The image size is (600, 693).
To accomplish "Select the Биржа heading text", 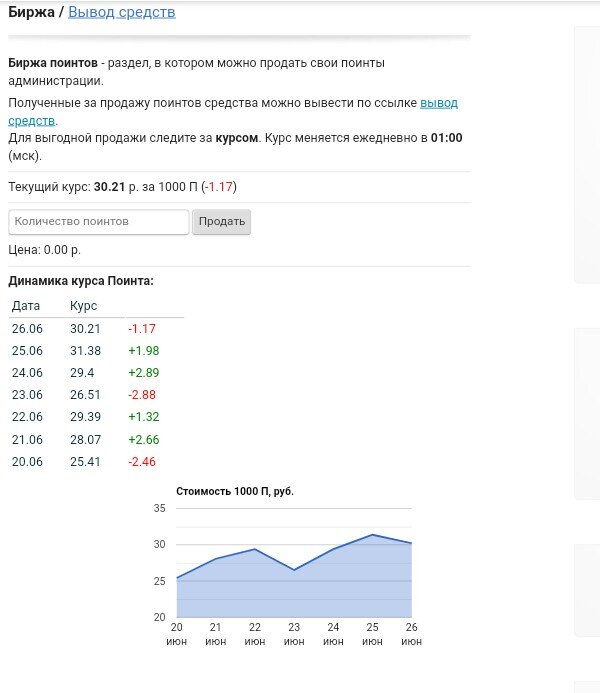I will pos(31,12).
